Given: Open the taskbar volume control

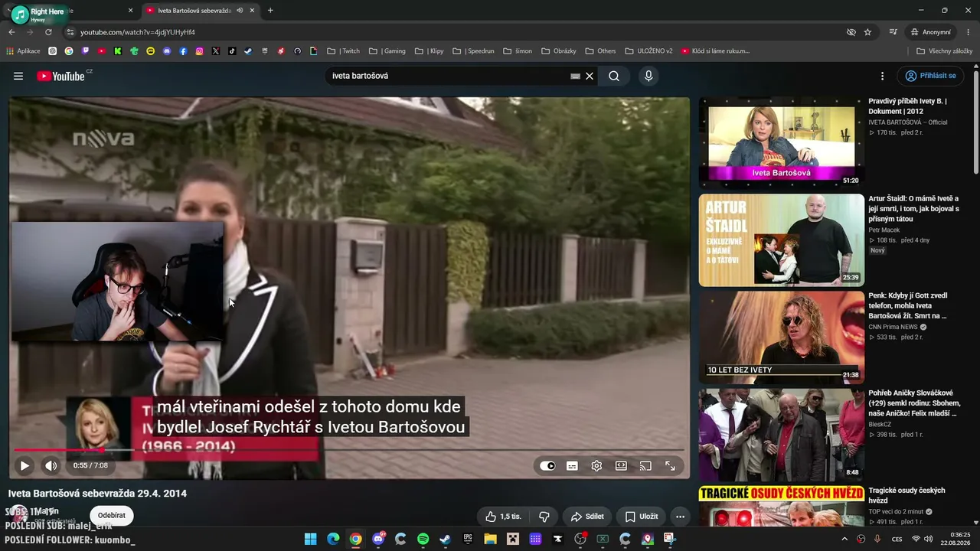Looking at the screenshot, I should (x=928, y=539).
